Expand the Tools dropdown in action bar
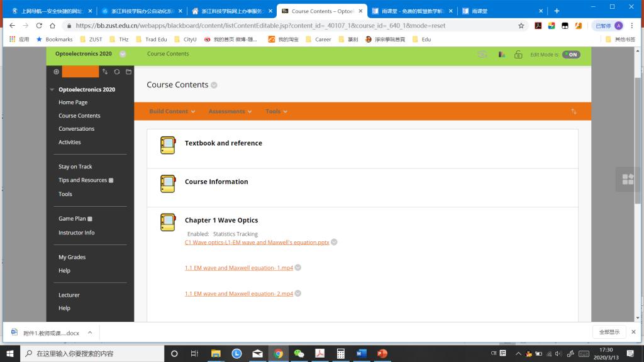The image size is (644, 362). tap(276, 111)
